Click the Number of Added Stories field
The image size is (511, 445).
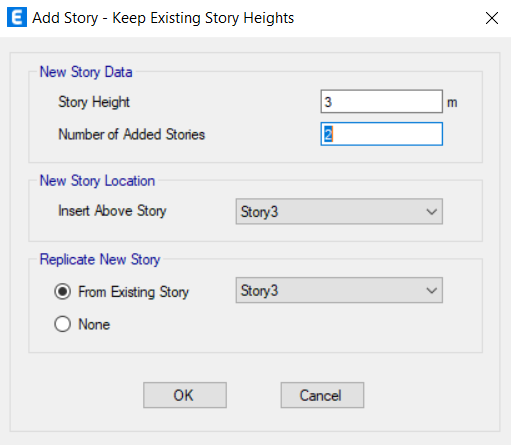point(382,134)
